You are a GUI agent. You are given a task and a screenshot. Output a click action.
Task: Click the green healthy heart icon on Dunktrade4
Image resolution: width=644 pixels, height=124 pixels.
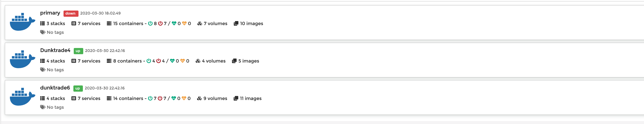pos(173,61)
